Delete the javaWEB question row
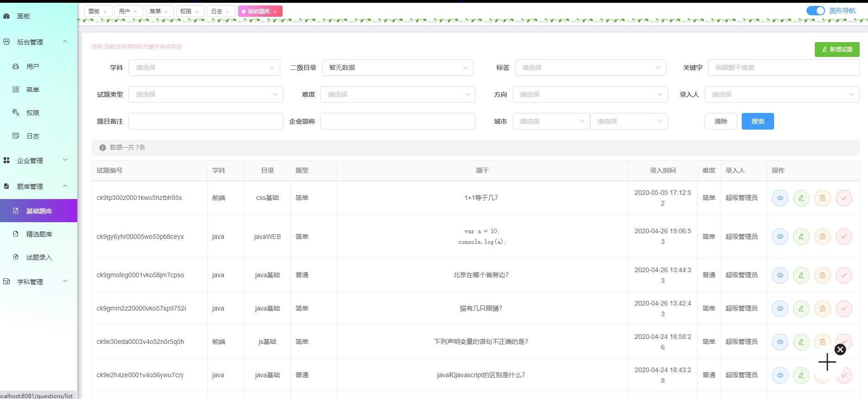This screenshot has height=399, width=868. (x=823, y=237)
